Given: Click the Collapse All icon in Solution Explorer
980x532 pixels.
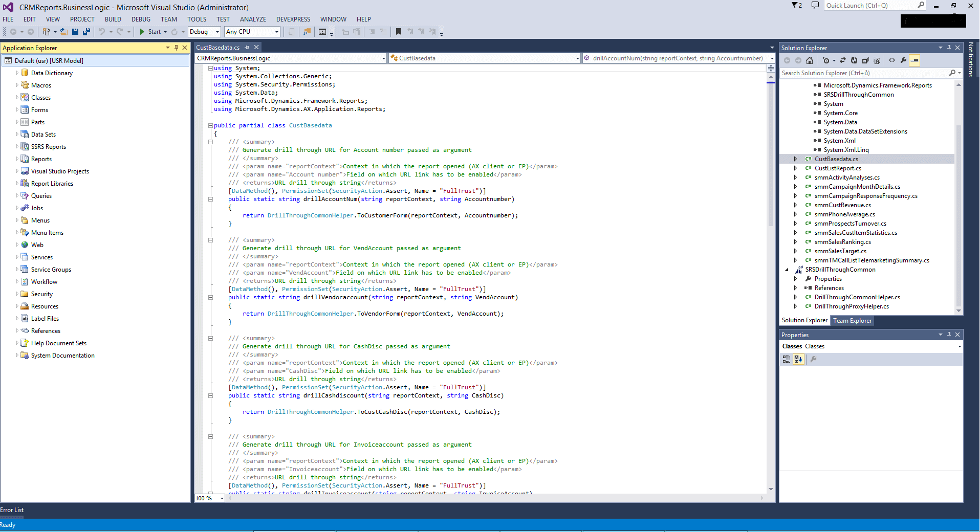Looking at the screenshot, I should pos(865,60).
